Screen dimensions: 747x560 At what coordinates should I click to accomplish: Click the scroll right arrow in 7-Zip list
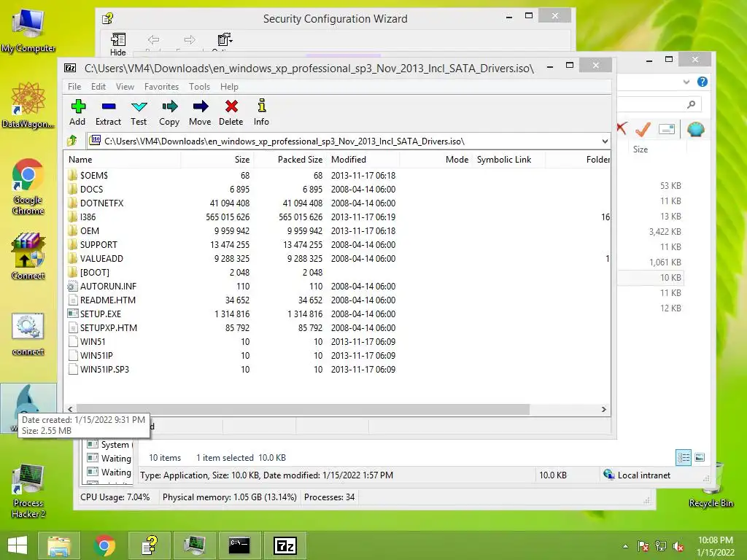click(x=603, y=409)
